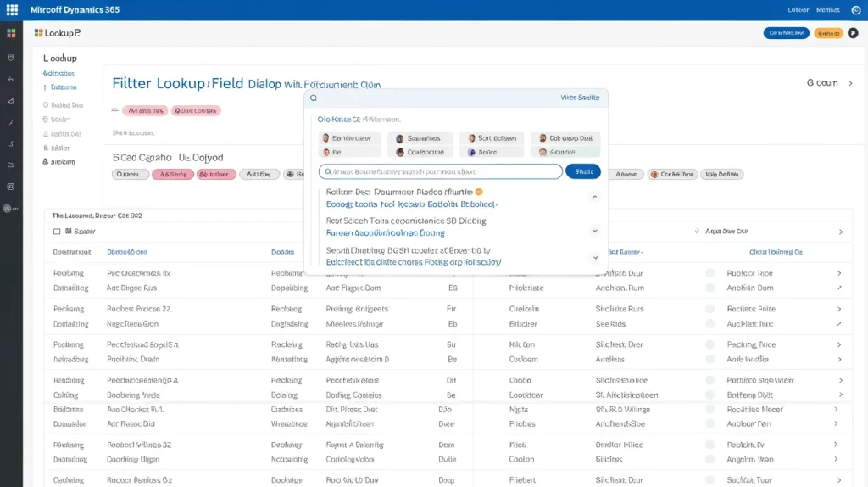Toggle the dot in the Roolcce Rice row
Image resolution: width=868 pixels, height=487 pixels.
point(709,273)
